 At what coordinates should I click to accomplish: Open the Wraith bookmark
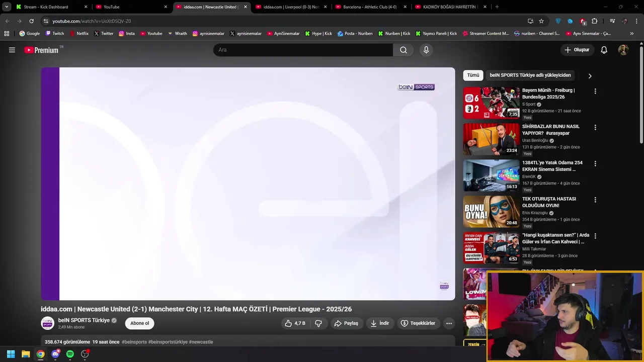tap(177, 34)
